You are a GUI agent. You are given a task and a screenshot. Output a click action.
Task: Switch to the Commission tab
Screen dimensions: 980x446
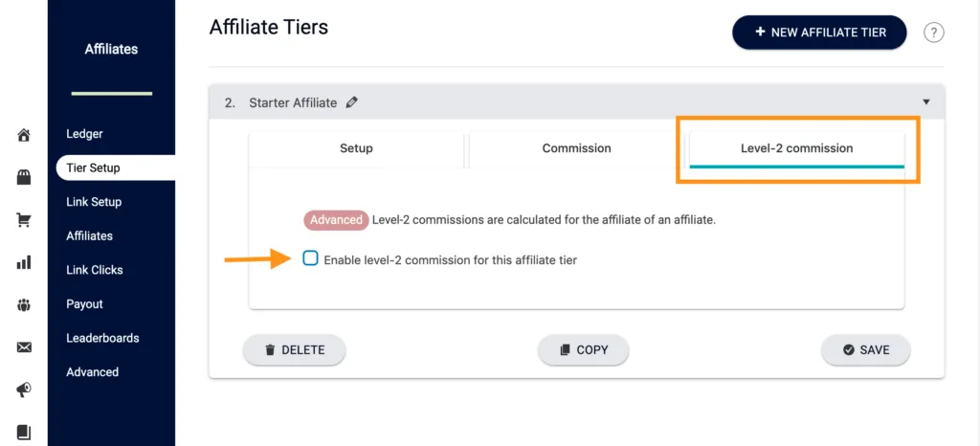[576, 148]
